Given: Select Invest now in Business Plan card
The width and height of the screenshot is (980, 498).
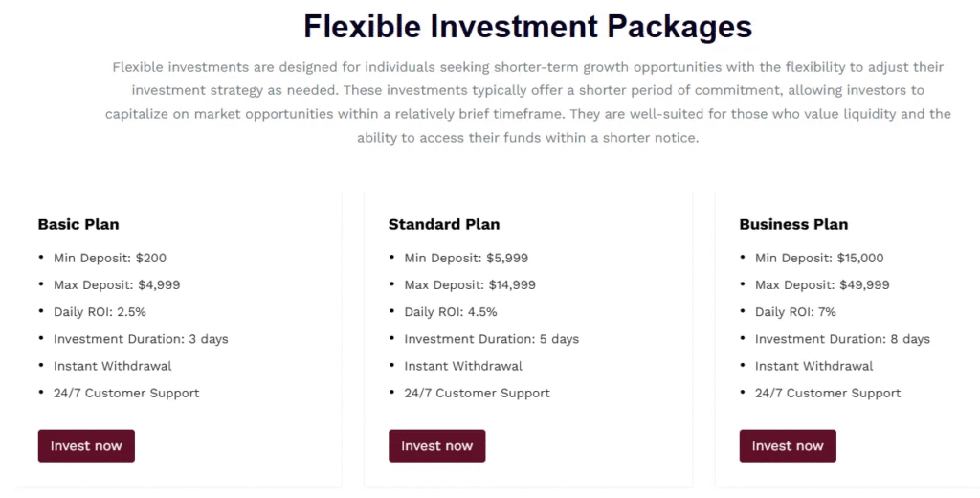Looking at the screenshot, I should pos(788,446).
